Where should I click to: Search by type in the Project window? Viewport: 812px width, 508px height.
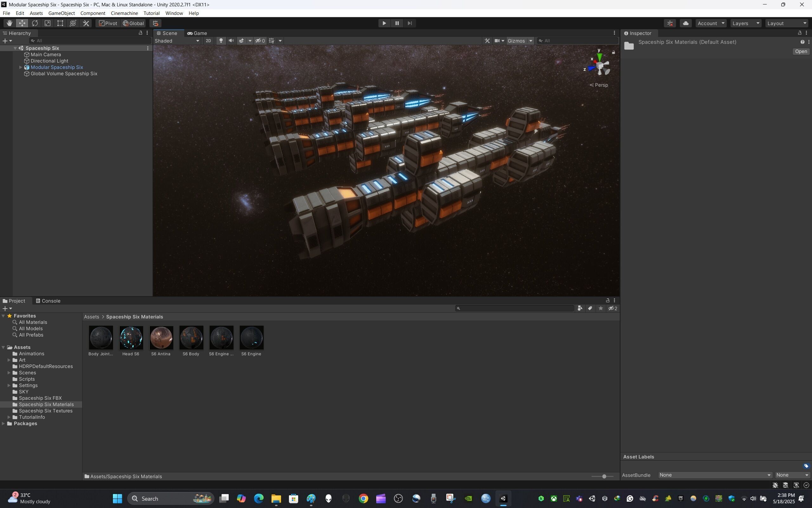click(580, 308)
